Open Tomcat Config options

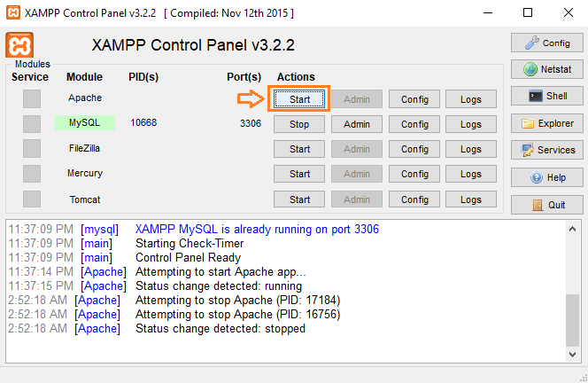pyautogui.click(x=414, y=199)
